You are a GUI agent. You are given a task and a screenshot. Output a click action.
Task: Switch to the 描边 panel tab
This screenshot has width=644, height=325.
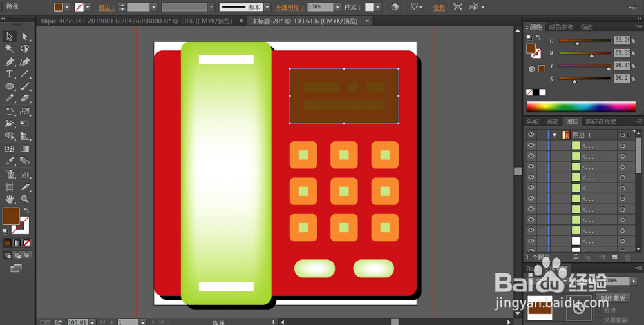coord(587,26)
